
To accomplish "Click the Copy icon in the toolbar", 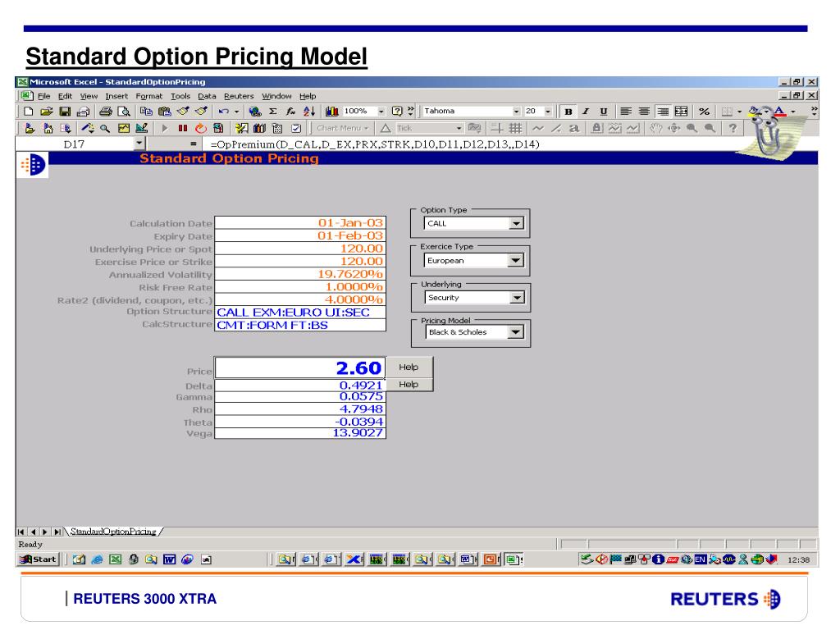I will point(146,111).
